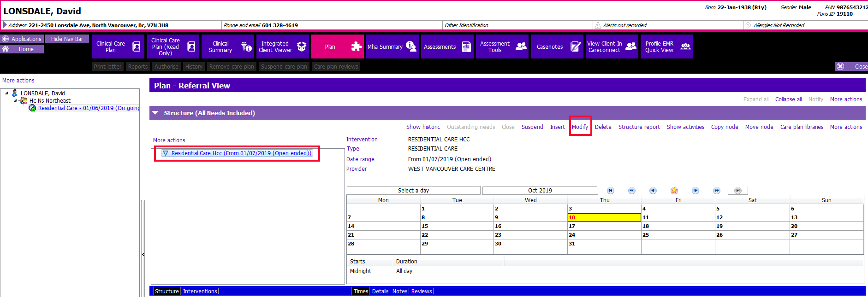Go to next month arrow
Screen dimensions: 868x297
point(696,191)
